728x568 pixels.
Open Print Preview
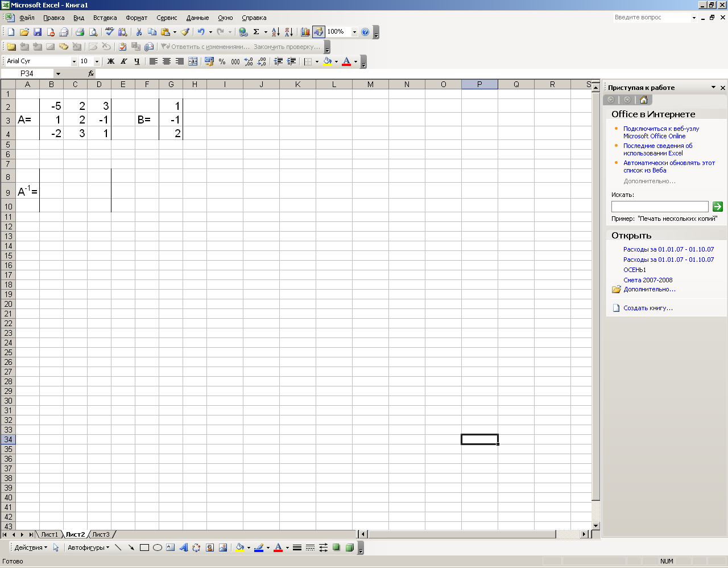pos(93,32)
